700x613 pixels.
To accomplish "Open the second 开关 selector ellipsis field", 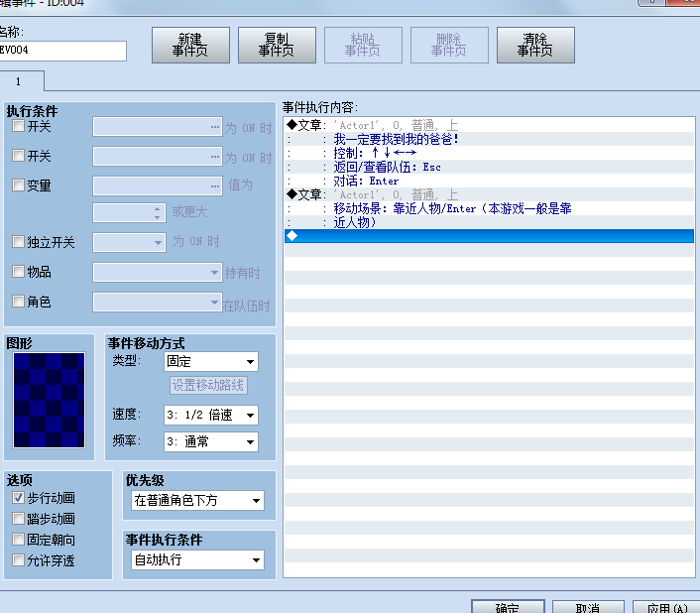I will tap(158, 157).
